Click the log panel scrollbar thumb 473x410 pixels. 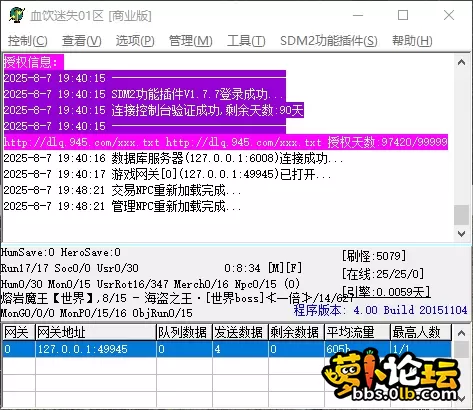pyautogui.click(x=462, y=215)
